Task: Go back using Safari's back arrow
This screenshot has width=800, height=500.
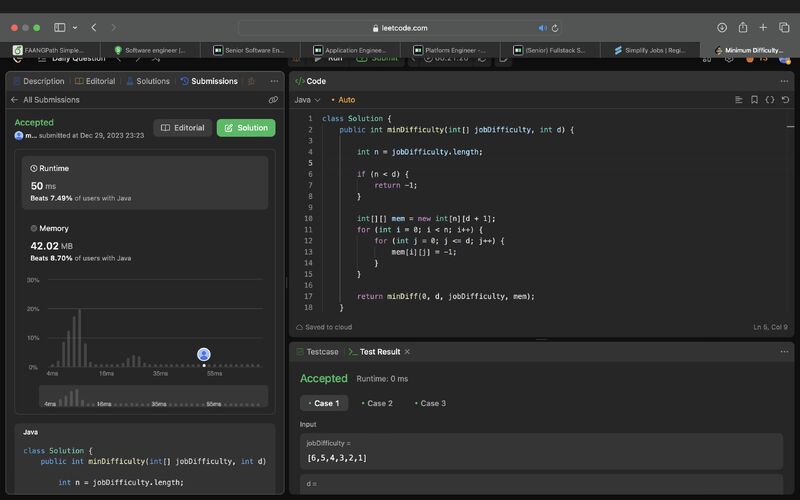Action: (x=94, y=28)
